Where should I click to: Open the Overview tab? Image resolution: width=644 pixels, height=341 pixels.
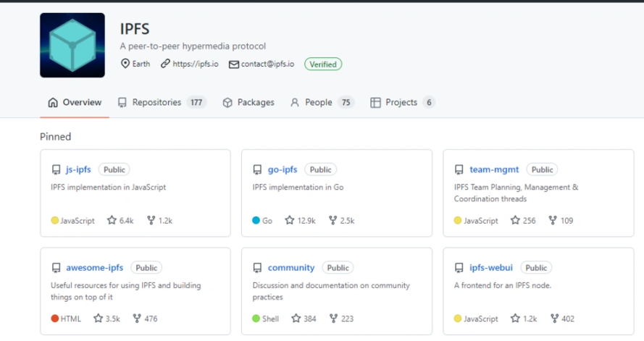[x=74, y=103]
